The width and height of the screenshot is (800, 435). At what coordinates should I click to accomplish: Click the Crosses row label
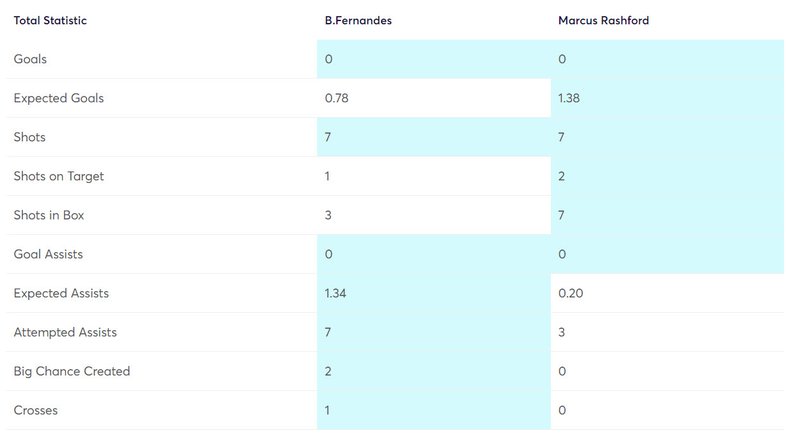[x=36, y=411]
